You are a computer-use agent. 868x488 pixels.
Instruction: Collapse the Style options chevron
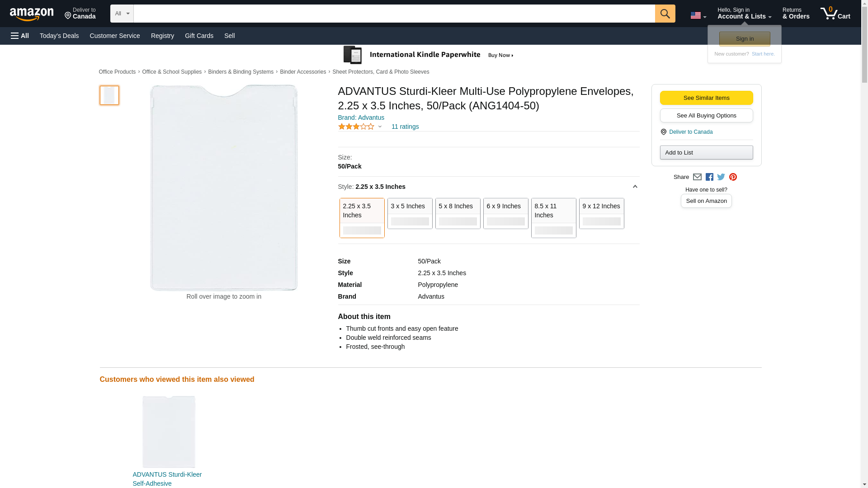point(635,187)
